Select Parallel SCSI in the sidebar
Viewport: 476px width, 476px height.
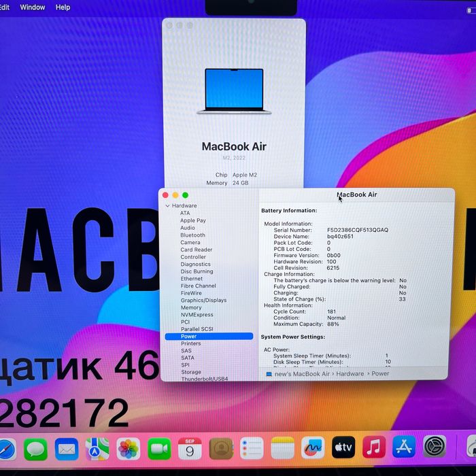(197, 329)
